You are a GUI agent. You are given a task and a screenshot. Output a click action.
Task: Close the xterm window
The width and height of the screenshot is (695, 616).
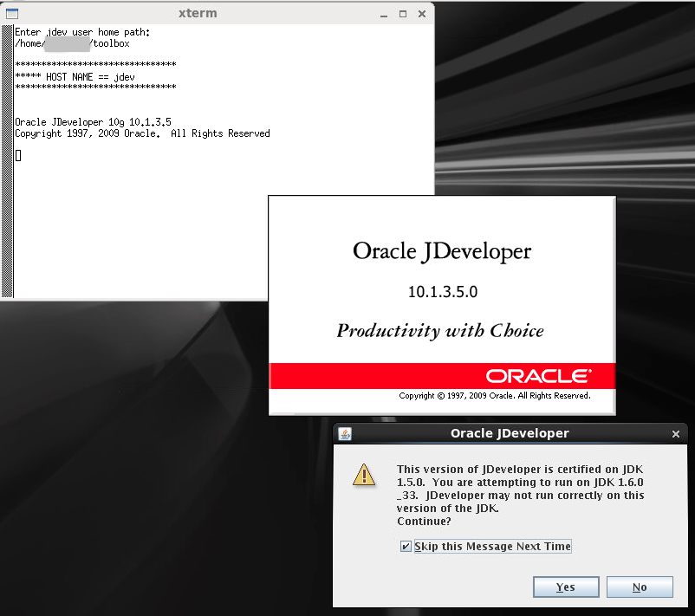pyautogui.click(x=422, y=14)
